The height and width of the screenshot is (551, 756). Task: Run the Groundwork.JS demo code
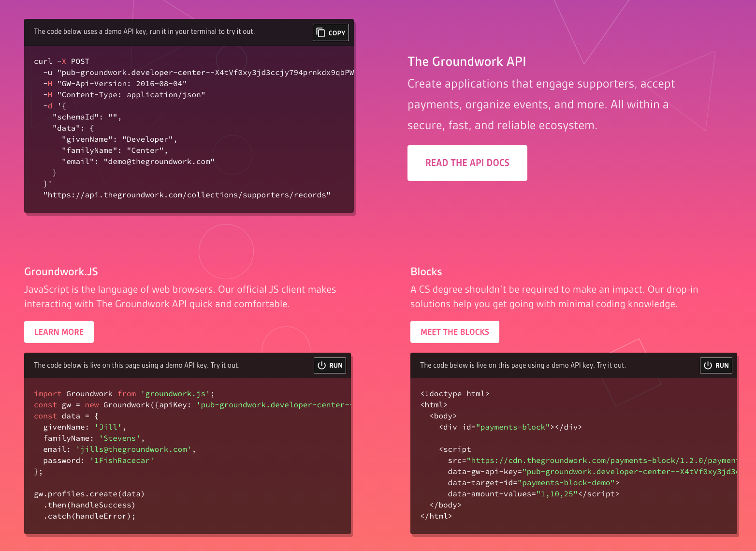tap(330, 365)
